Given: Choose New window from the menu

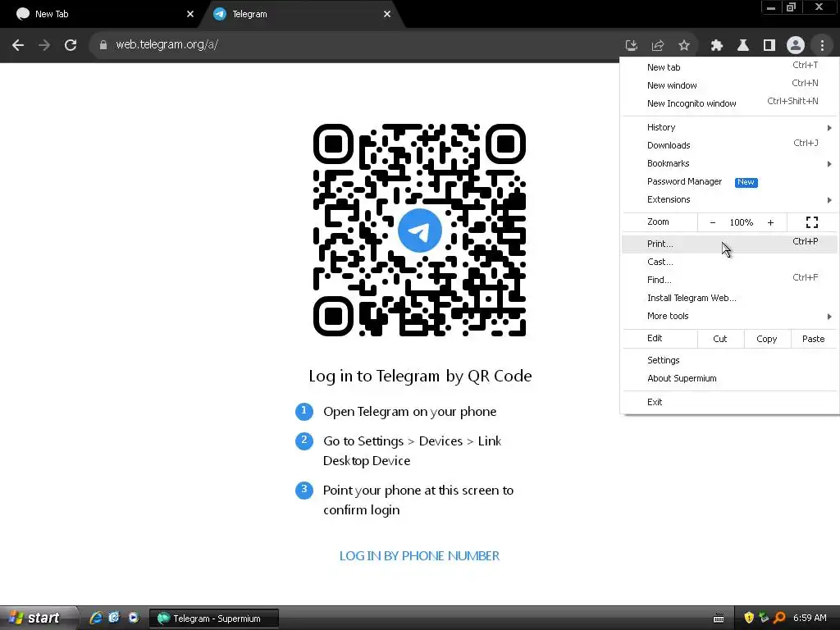Looking at the screenshot, I should (x=729, y=85).
